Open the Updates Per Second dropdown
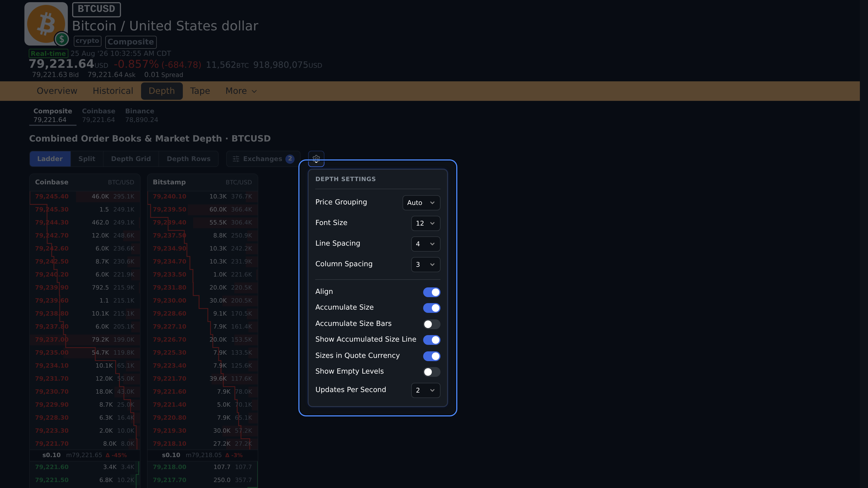The image size is (868, 488). point(426,390)
